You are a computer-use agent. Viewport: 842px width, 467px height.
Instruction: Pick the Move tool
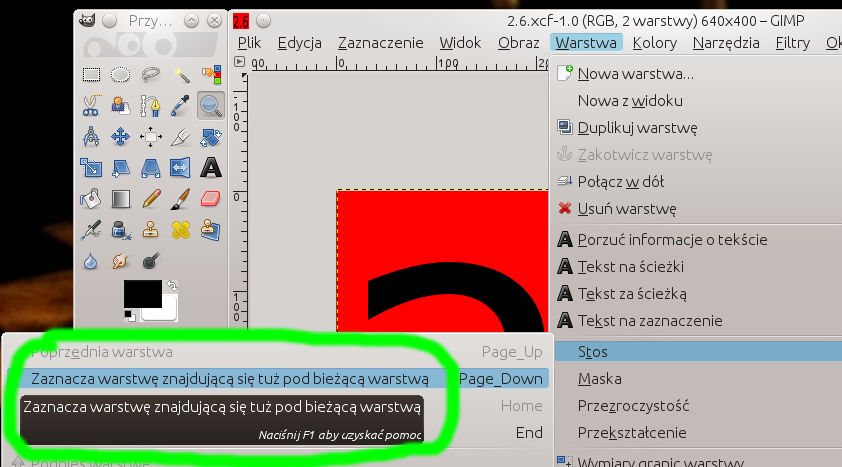[x=121, y=136]
